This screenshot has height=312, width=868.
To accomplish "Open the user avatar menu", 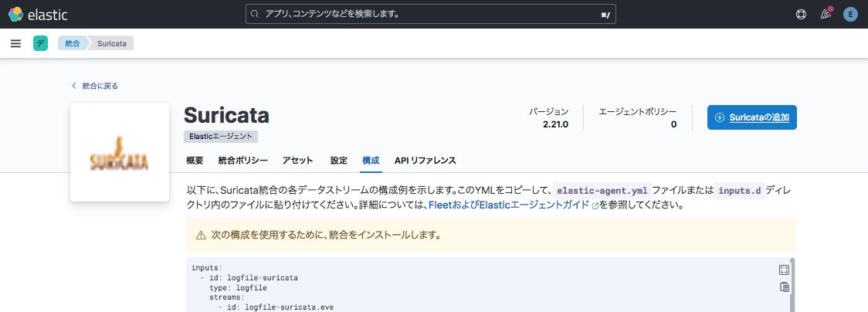I will click(850, 14).
